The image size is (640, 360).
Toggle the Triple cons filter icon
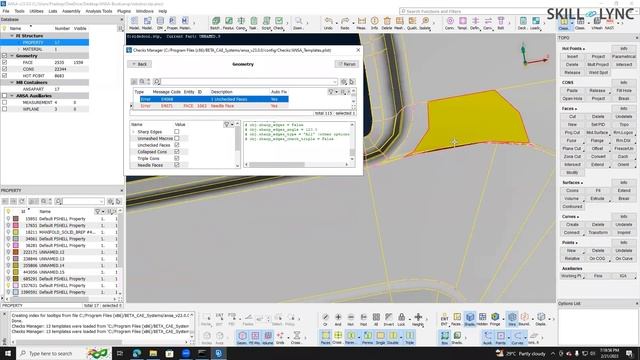pyautogui.click(x=409, y=336)
